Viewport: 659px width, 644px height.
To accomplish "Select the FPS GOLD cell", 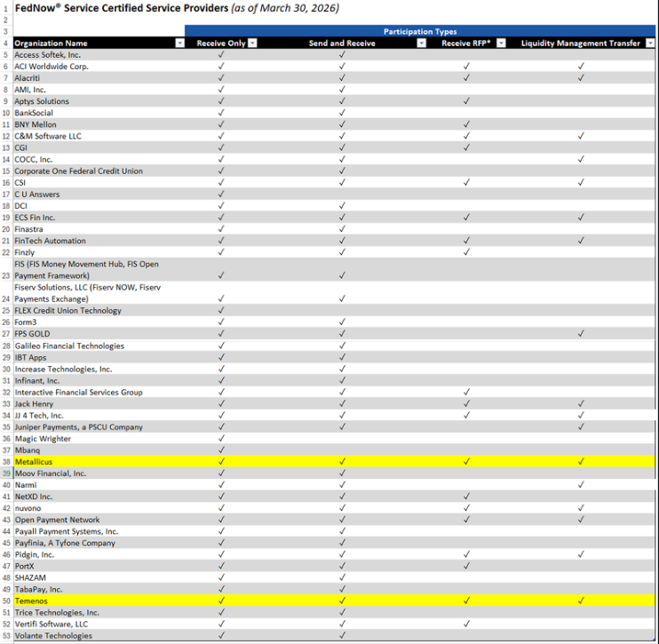I will 99,334.
